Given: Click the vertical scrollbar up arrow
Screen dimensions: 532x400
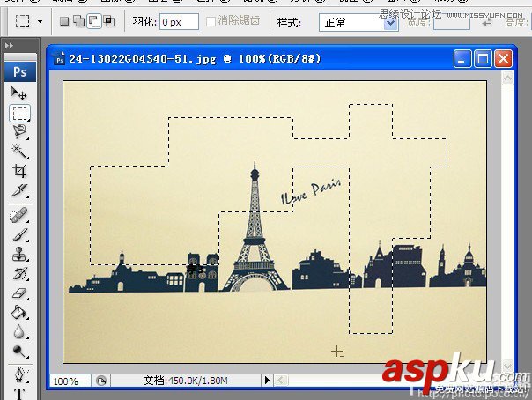Looking at the screenshot, I should pos(507,79).
